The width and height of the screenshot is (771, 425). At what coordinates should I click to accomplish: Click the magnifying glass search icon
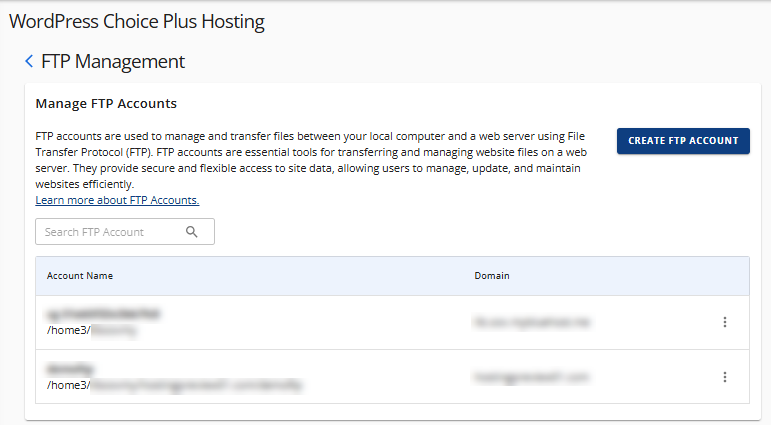[192, 232]
